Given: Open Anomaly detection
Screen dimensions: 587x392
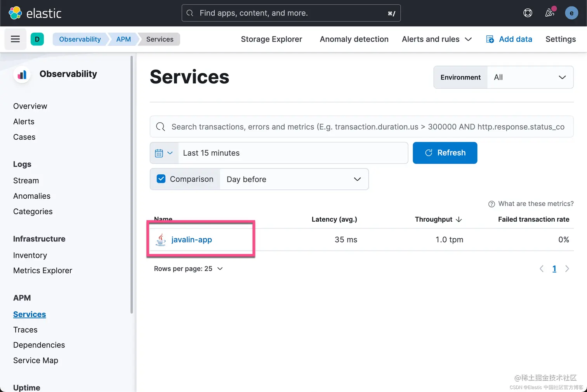Looking at the screenshot, I should pyautogui.click(x=354, y=39).
